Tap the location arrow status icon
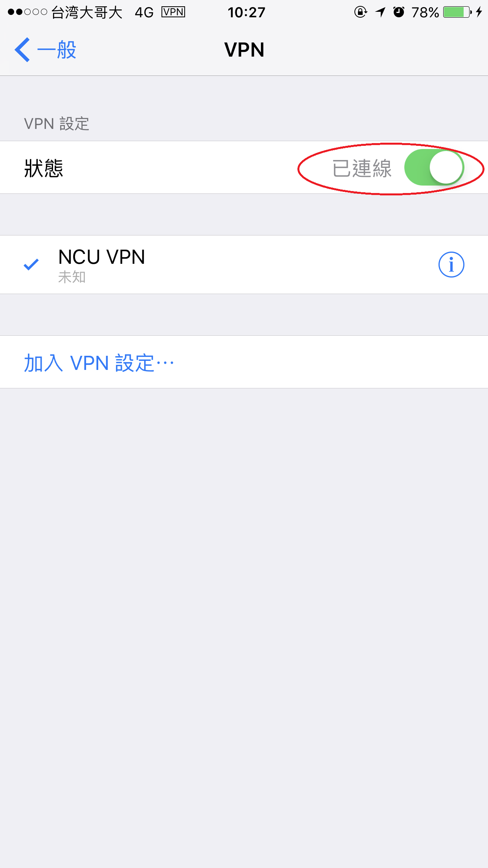This screenshot has width=488, height=868. coord(380,12)
